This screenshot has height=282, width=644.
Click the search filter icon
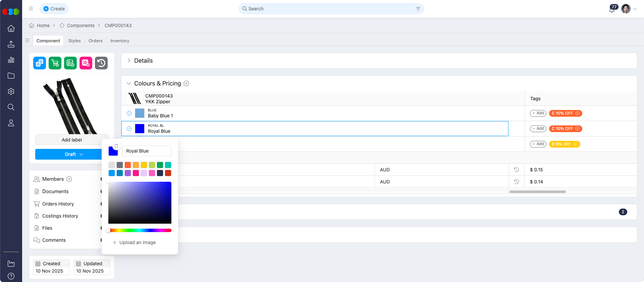(418, 9)
